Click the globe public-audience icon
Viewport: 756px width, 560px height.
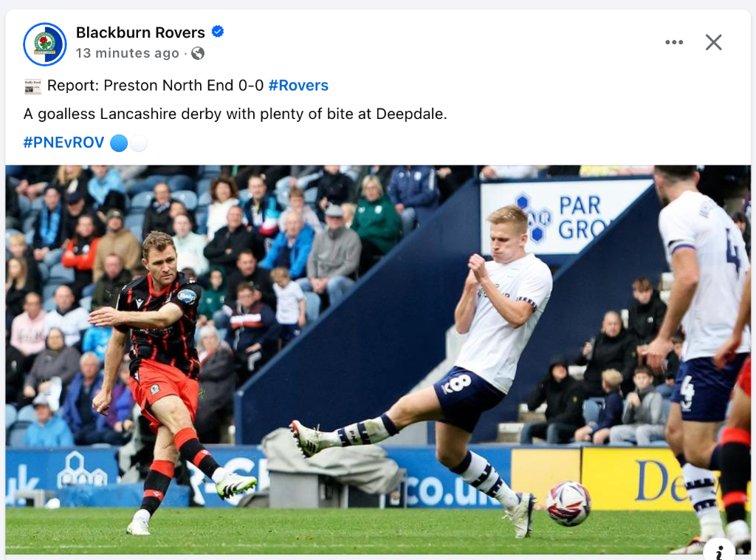(198, 53)
